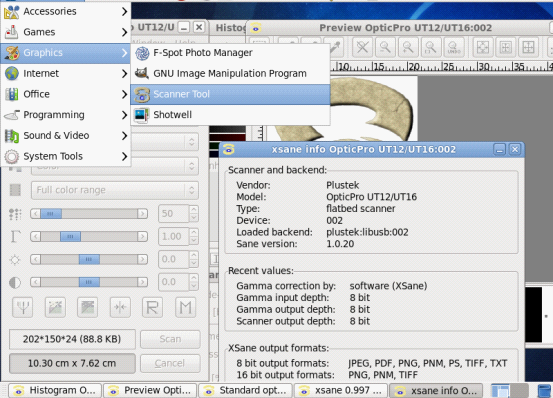Click the gamma slider handle beside value 1.00
This screenshot has height=398, width=553.
pos(70,237)
